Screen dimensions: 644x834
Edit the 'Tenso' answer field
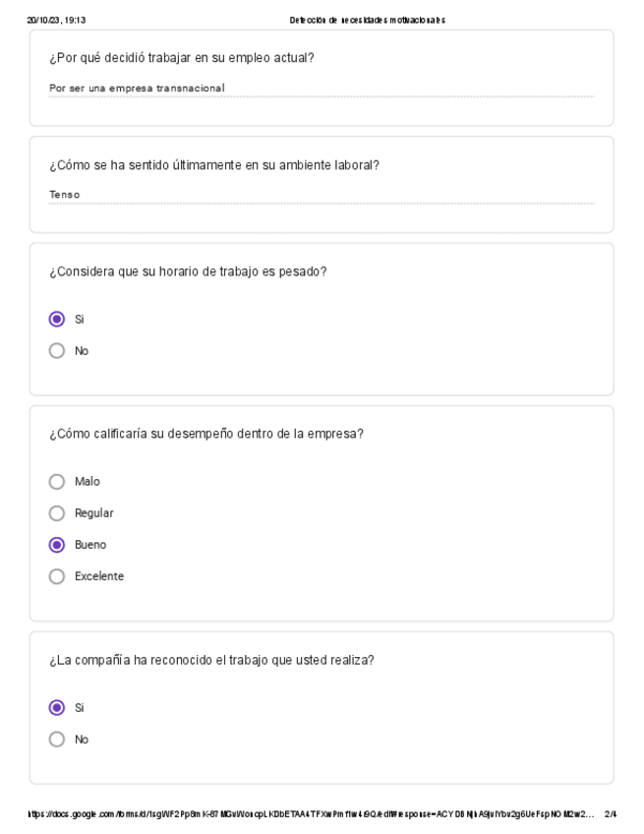(65, 195)
